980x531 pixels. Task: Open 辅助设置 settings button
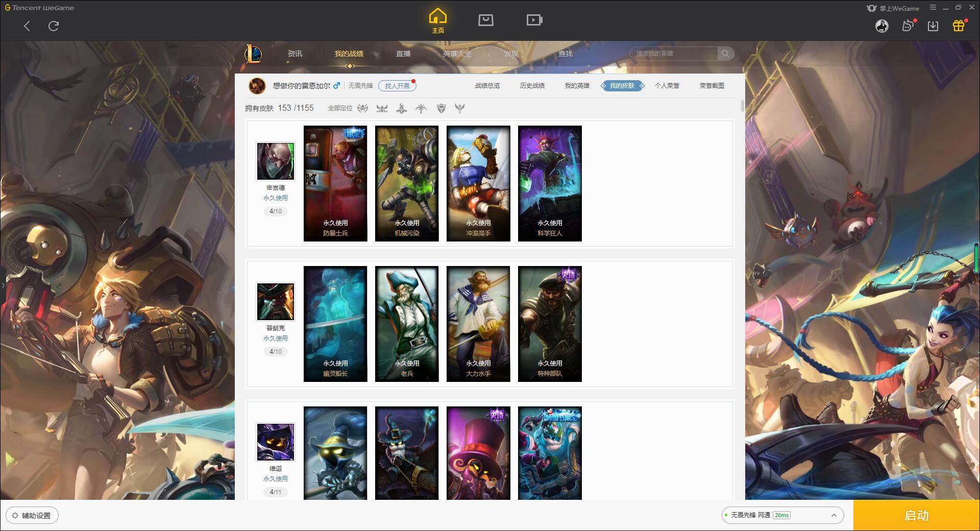(x=32, y=516)
